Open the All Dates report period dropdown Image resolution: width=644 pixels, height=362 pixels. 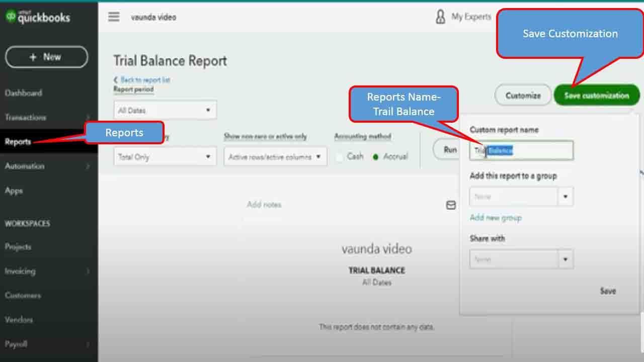click(x=165, y=110)
